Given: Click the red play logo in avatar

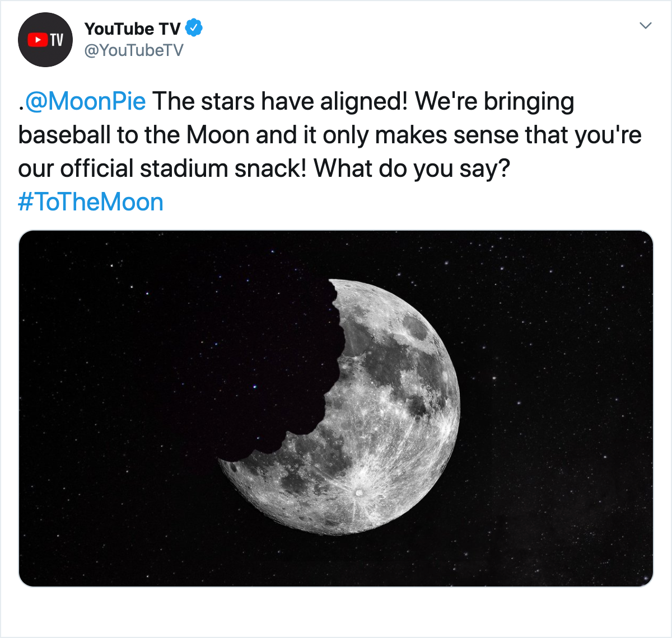Looking at the screenshot, I should point(38,40).
